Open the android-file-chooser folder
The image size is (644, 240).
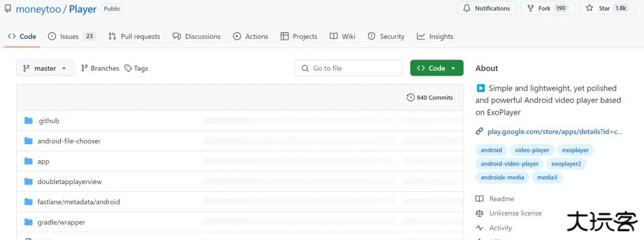(69, 141)
